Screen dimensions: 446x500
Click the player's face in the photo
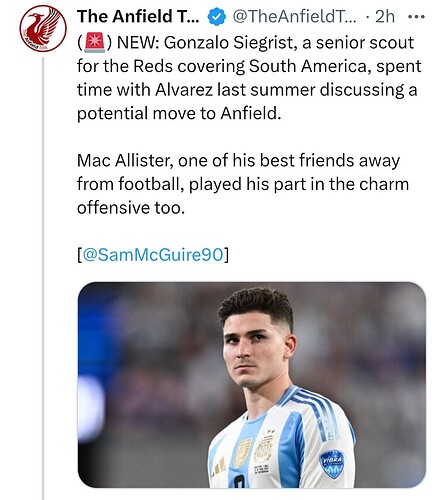tap(253, 351)
